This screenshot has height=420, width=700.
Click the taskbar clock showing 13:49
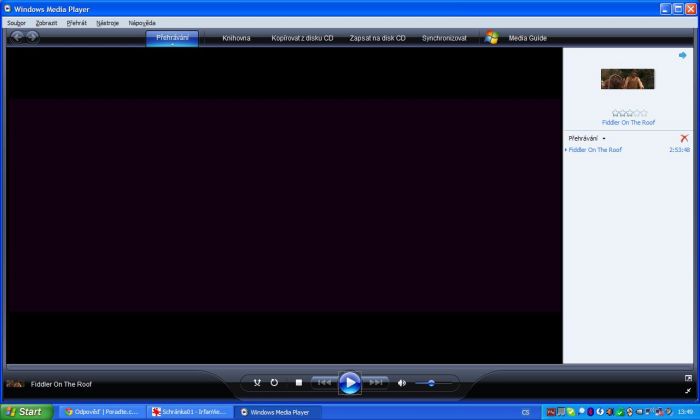[x=685, y=412]
